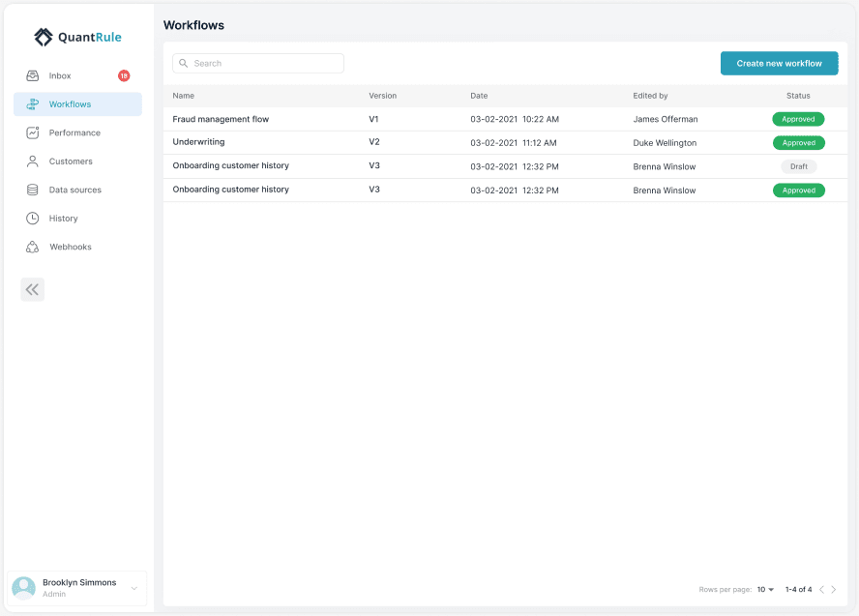
Task: Click the red 18 notification badge
Action: click(x=124, y=75)
